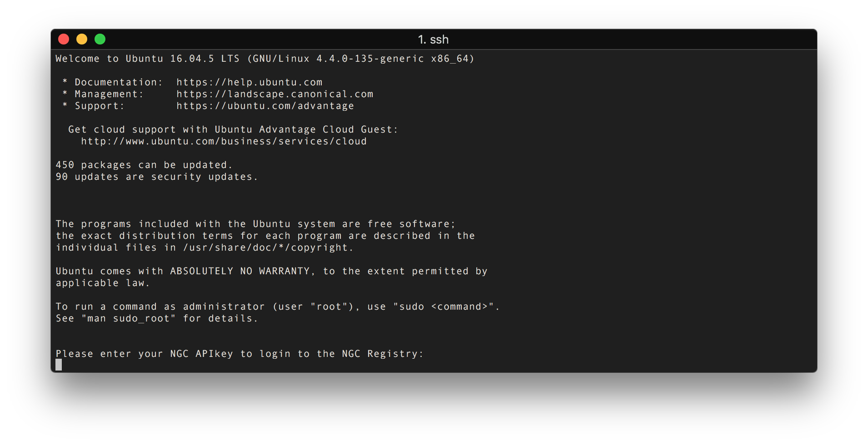Click the "applicable law." line

tap(102, 283)
